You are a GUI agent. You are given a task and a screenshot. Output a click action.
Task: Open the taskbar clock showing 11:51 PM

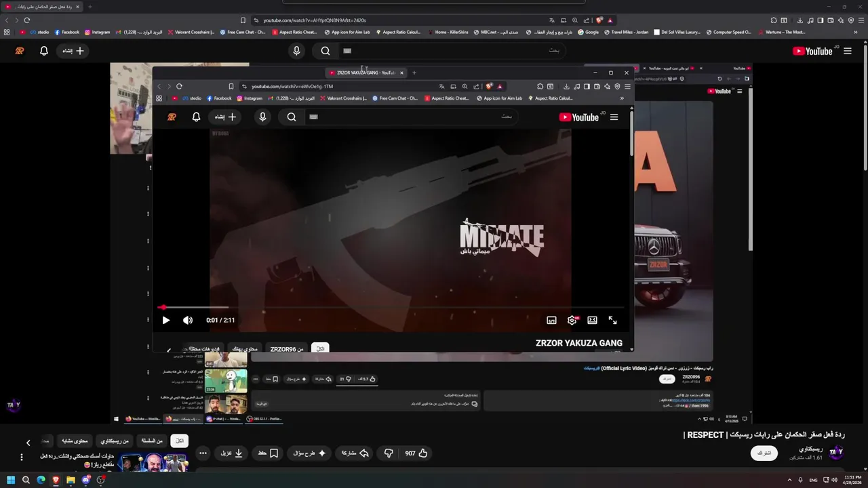tap(852, 480)
